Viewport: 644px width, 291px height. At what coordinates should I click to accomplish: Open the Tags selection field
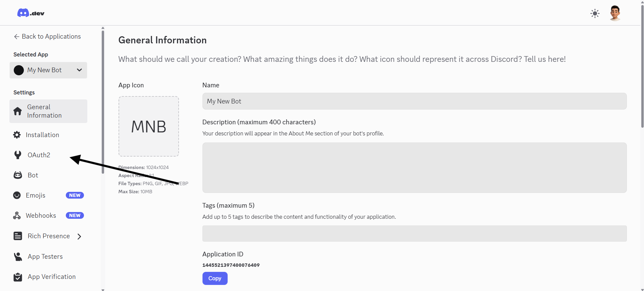414,234
